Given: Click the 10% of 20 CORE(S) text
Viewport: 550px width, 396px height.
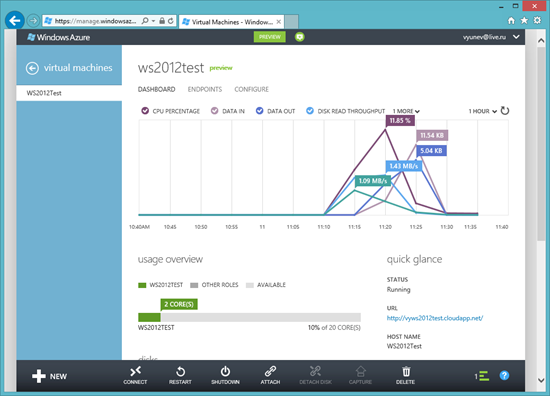Looking at the screenshot, I should click(334, 328).
